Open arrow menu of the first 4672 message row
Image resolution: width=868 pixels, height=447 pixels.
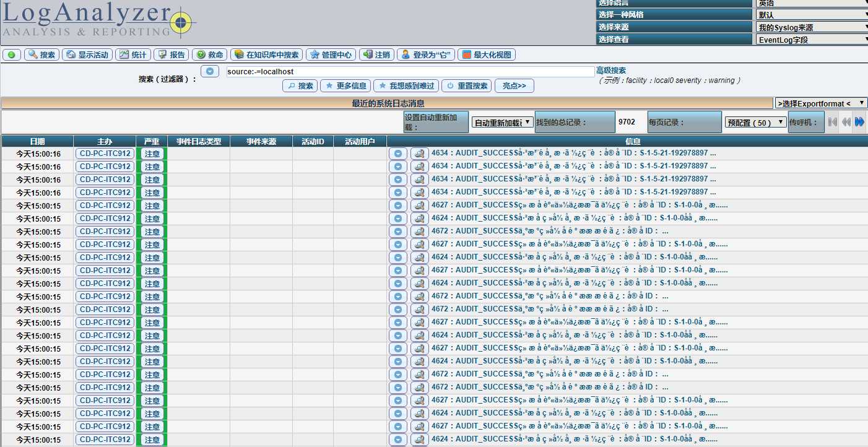[x=398, y=232]
